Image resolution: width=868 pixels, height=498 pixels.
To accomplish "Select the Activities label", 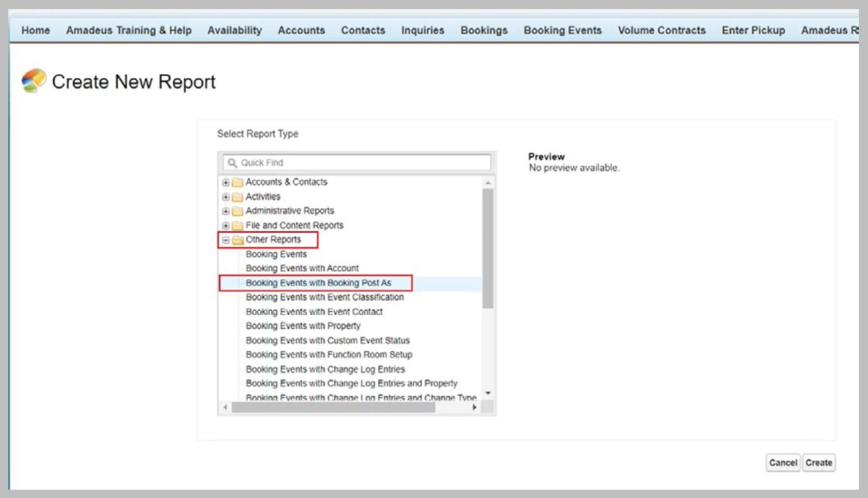I will click(x=263, y=196).
